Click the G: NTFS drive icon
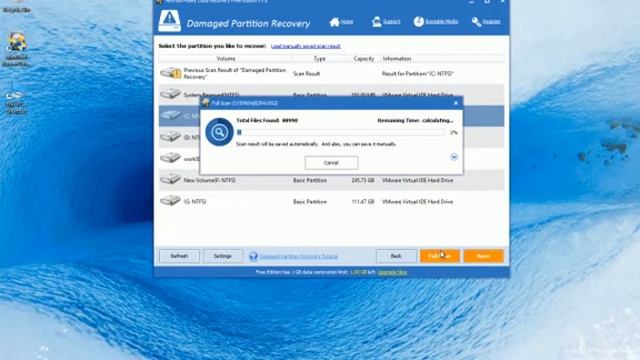The width and height of the screenshot is (640, 360). coord(171,201)
